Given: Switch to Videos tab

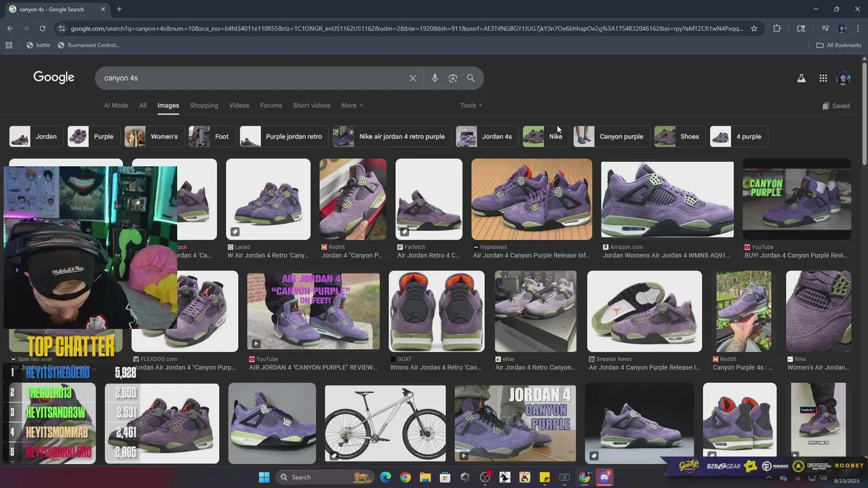Looking at the screenshot, I should pyautogui.click(x=239, y=105).
